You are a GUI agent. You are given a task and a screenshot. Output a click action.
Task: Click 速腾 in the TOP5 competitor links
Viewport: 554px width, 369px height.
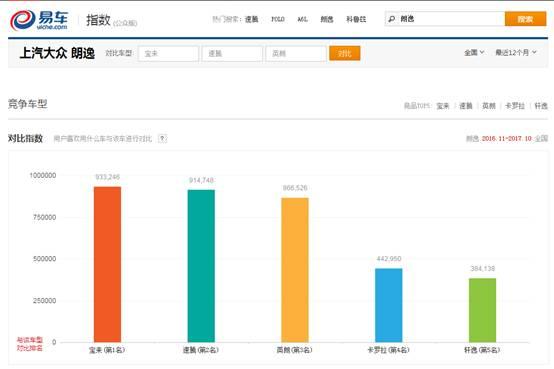pyautogui.click(x=466, y=106)
